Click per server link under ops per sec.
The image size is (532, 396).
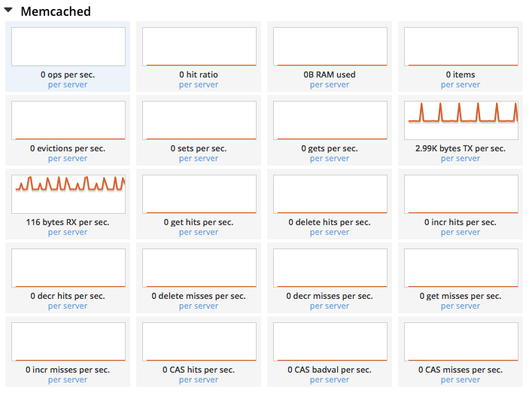68,85
